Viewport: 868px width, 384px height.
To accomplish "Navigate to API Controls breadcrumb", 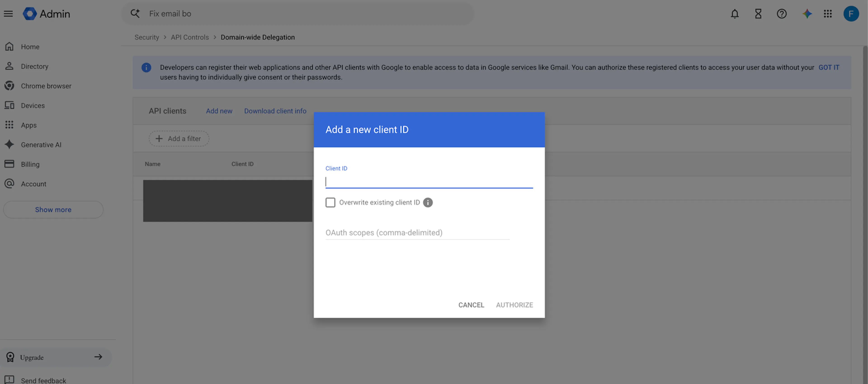I will point(190,37).
